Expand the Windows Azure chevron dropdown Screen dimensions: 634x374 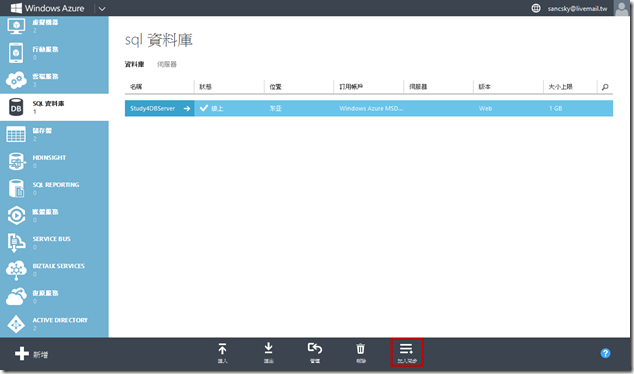tap(102, 8)
